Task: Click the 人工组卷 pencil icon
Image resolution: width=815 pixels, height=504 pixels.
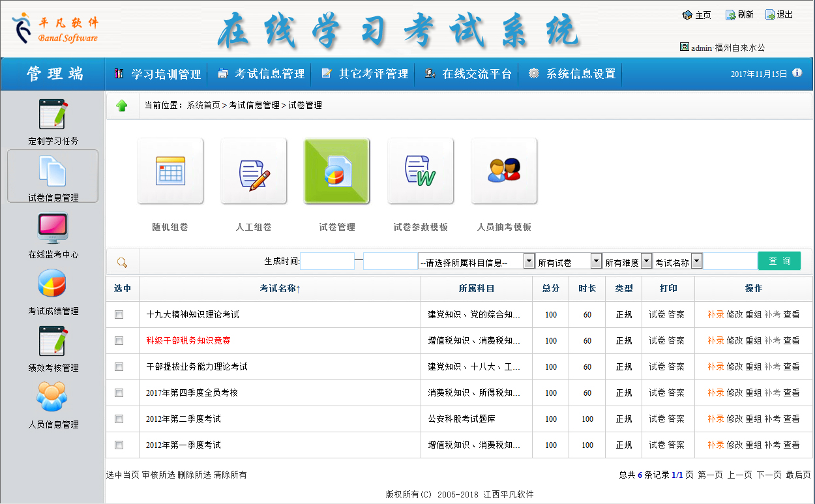Action: (x=254, y=171)
